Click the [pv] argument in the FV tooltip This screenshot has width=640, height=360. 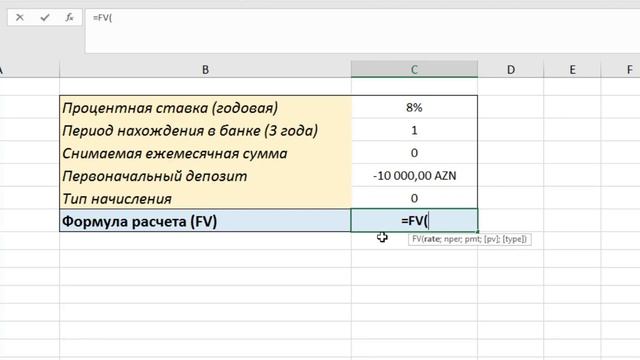492,239
